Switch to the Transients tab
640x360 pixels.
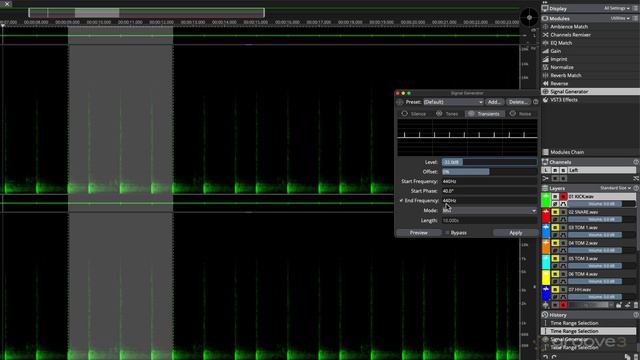click(484, 114)
